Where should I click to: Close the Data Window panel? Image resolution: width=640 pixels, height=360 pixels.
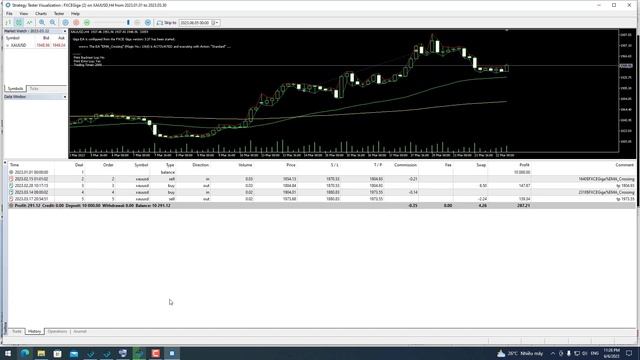coord(64,97)
